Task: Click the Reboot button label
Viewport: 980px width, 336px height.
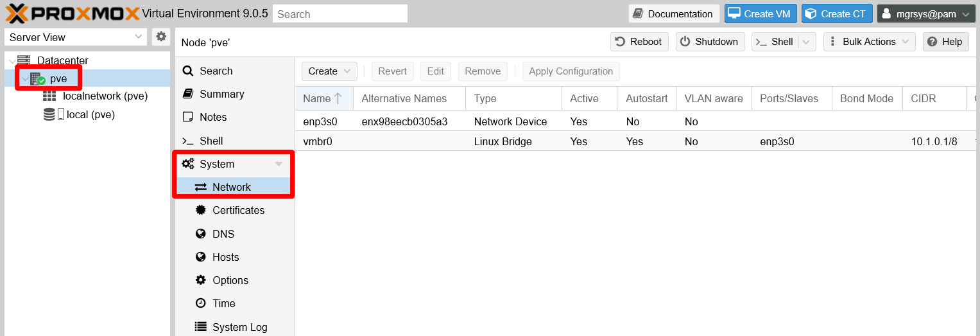Action: [646, 42]
